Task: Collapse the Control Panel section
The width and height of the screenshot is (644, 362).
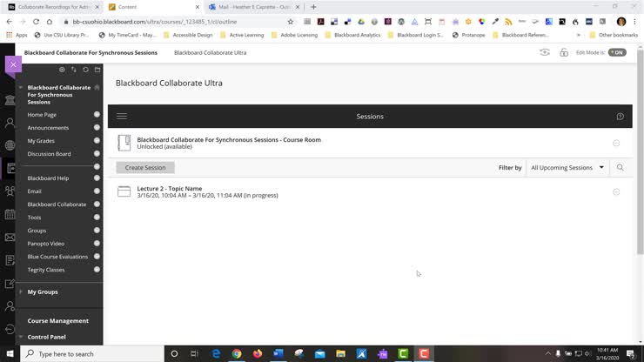Action: [21, 337]
